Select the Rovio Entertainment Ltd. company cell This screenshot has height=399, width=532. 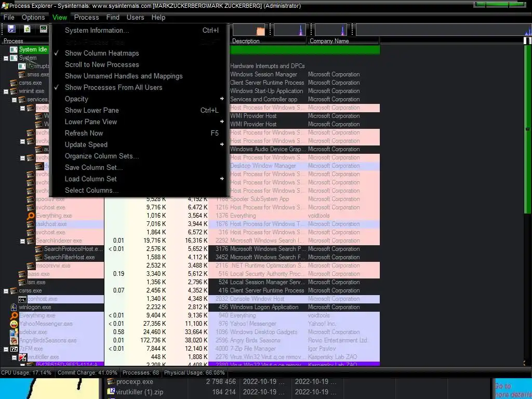(x=338, y=340)
